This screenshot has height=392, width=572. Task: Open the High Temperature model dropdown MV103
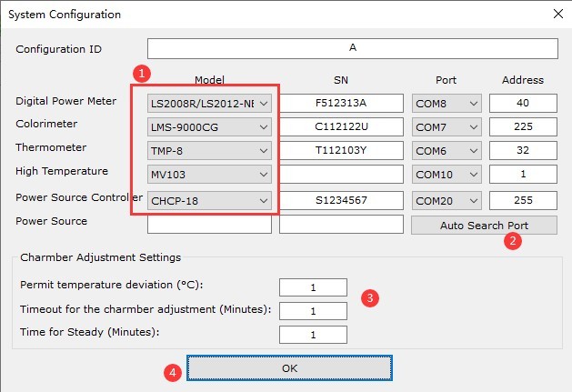coord(209,174)
